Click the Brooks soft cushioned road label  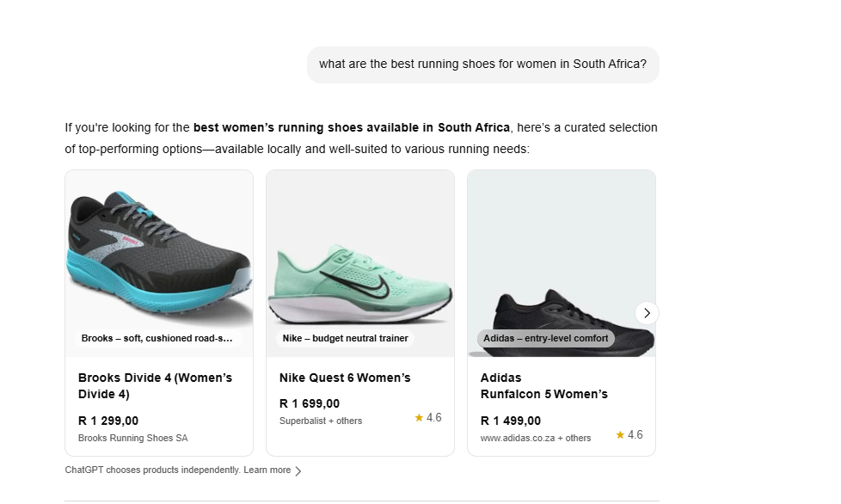157,338
